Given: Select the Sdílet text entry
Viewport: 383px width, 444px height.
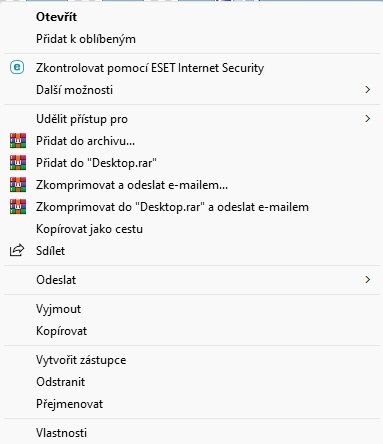Looking at the screenshot, I should tap(50, 251).
